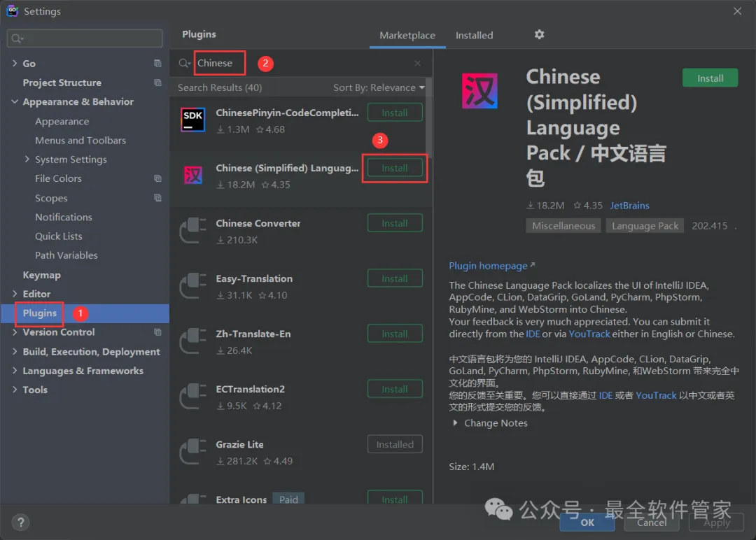Click the project-level icon beside Go
The width and height of the screenshot is (756, 540).
[x=157, y=63]
